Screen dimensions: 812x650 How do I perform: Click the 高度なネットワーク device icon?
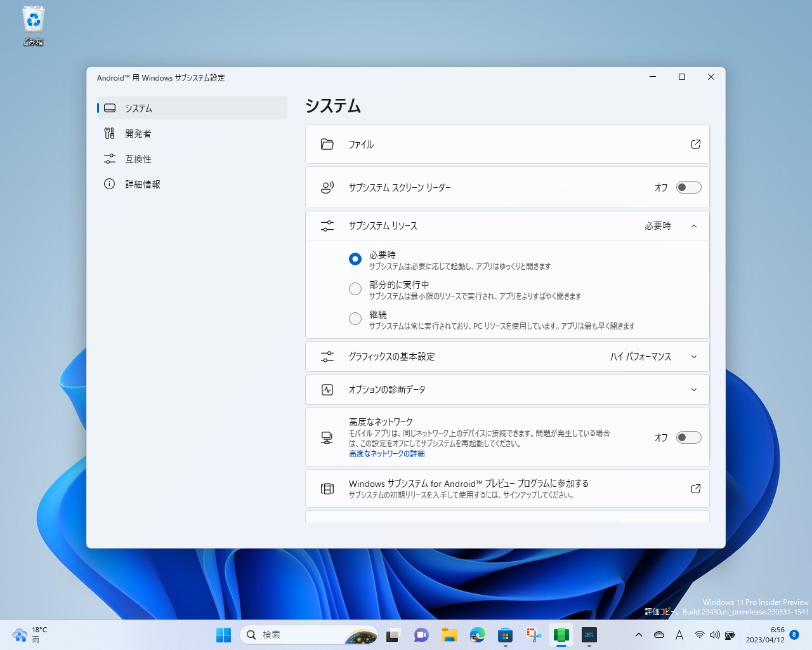(x=327, y=437)
